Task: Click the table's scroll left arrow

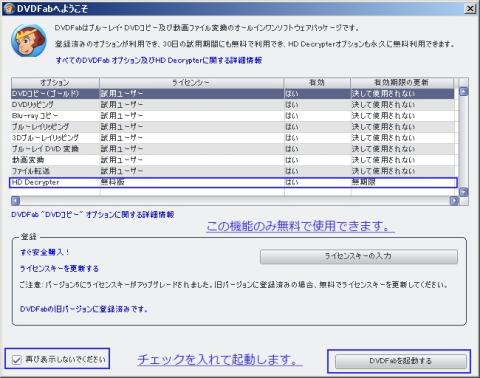Action: click(16, 201)
